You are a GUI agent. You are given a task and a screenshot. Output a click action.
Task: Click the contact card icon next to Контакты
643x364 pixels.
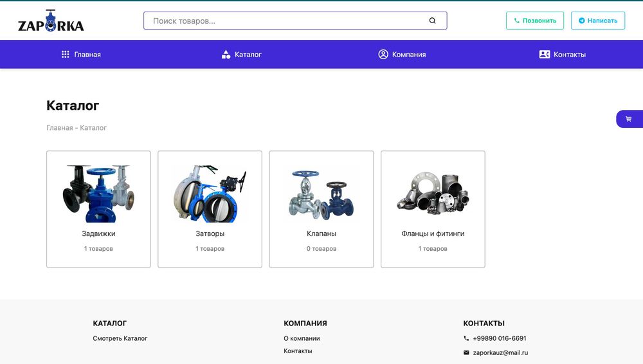point(545,54)
